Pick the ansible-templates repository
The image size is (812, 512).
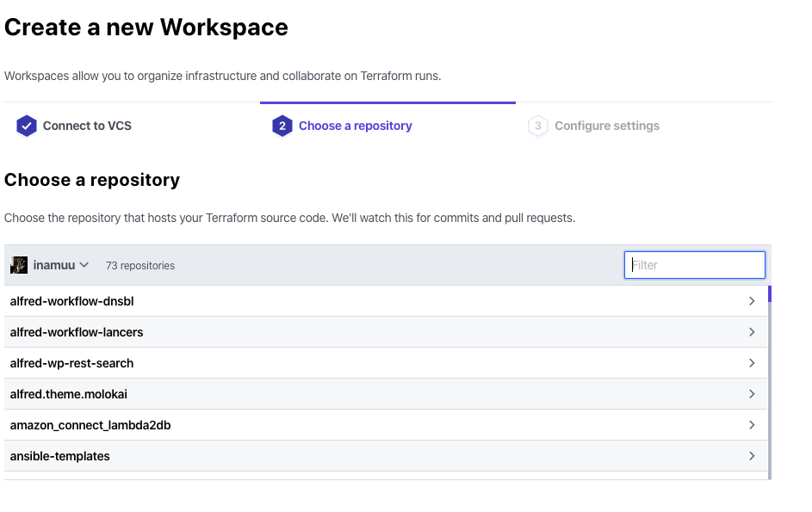60,456
